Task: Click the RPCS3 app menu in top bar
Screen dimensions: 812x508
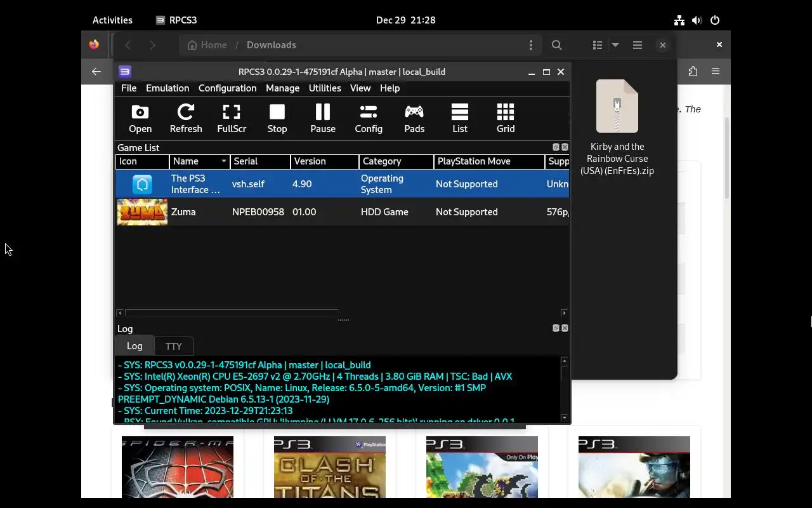Action: pos(176,20)
